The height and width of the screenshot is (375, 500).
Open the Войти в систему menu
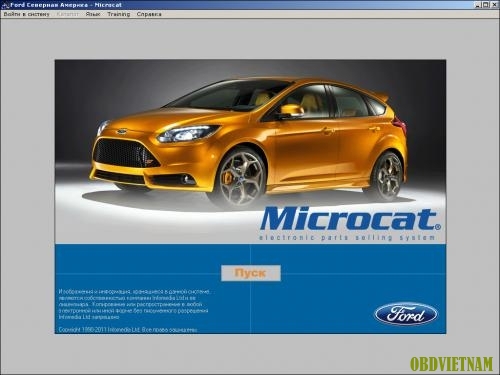click(x=27, y=14)
